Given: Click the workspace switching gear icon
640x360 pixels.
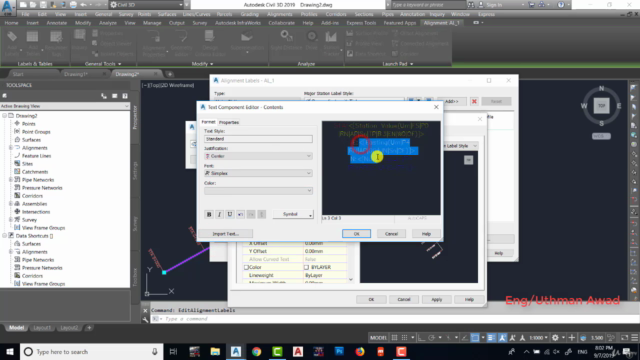Looking at the screenshot, I should click(555, 338).
